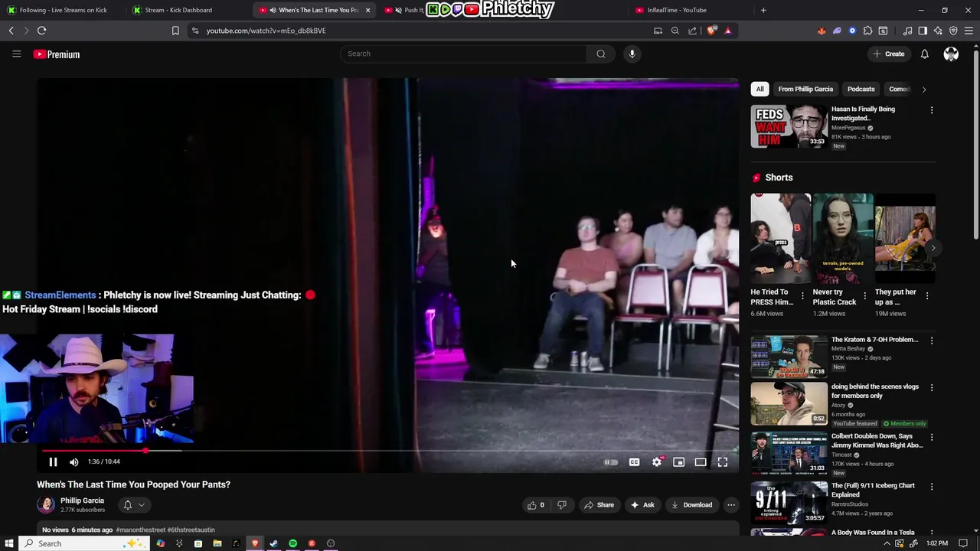Enter full screen mode
The height and width of the screenshot is (551, 980).
tap(723, 461)
